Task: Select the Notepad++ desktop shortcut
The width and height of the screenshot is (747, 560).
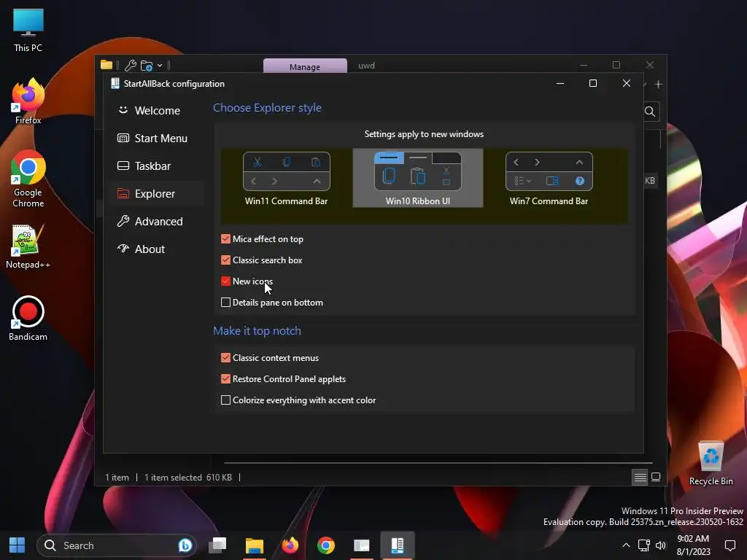Action: coord(28,246)
